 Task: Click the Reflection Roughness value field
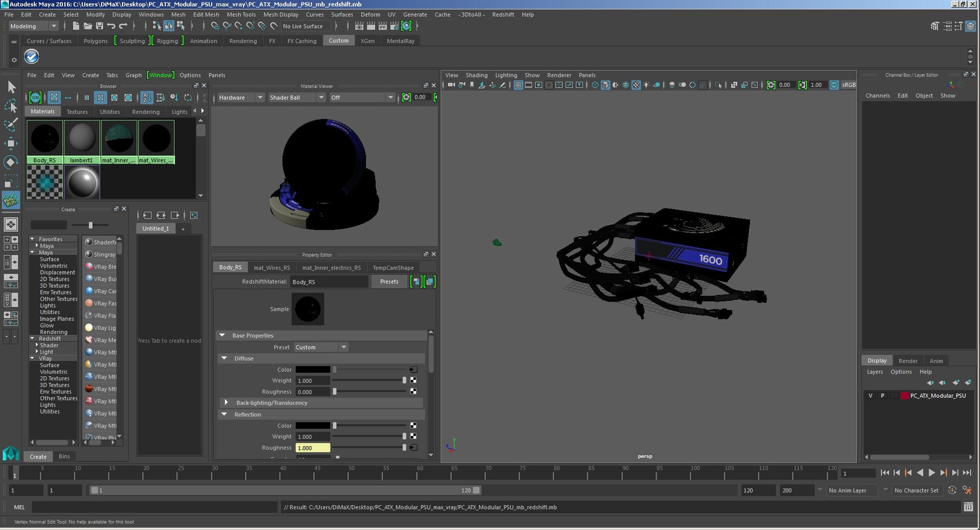click(312, 448)
